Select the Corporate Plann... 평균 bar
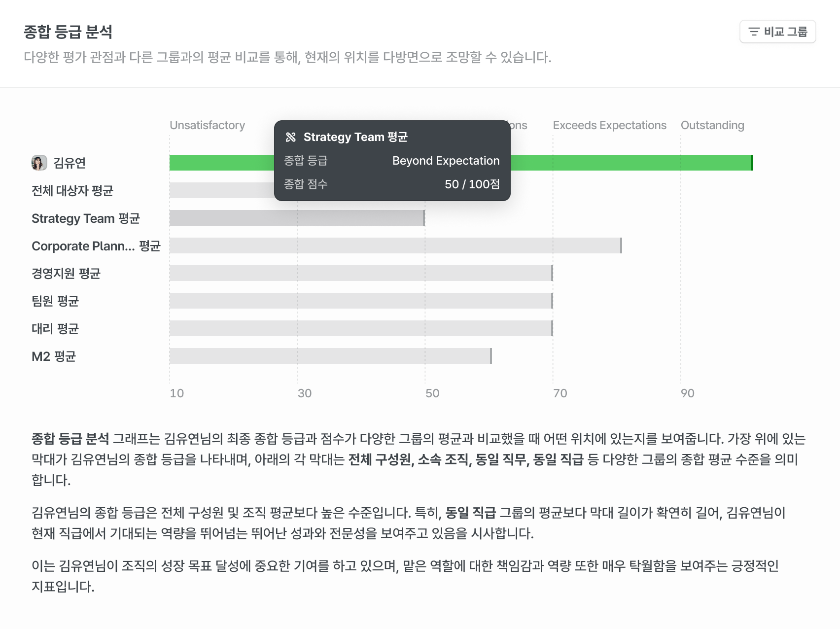Image resolution: width=840 pixels, height=629 pixels. coord(394,245)
